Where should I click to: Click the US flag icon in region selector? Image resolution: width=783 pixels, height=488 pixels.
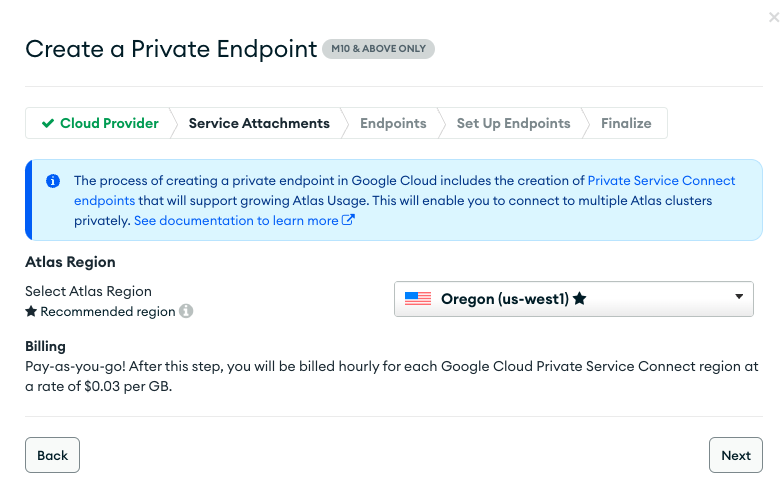pos(417,298)
